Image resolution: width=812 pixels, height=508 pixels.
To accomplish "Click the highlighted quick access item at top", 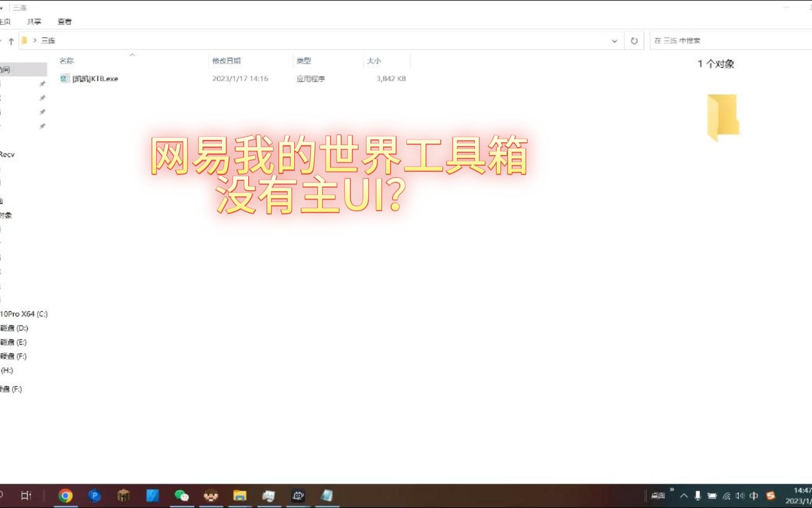I will [23, 70].
